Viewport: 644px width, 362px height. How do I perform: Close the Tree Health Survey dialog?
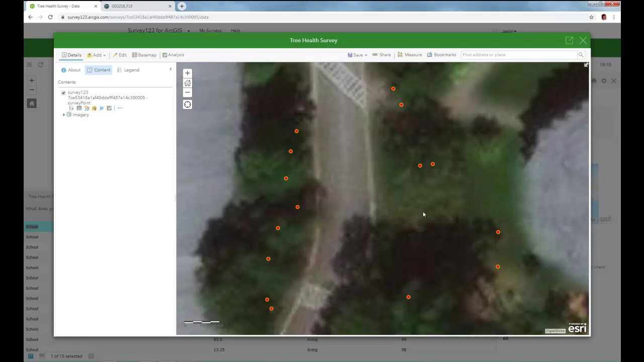583,40
